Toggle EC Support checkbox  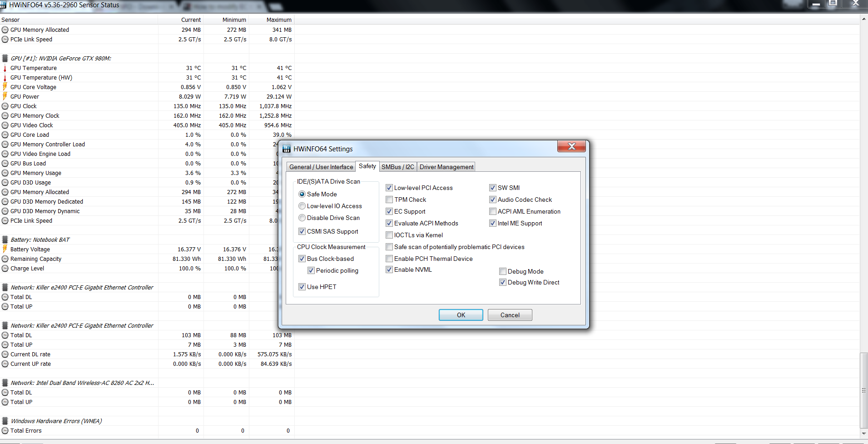(x=389, y=211)
